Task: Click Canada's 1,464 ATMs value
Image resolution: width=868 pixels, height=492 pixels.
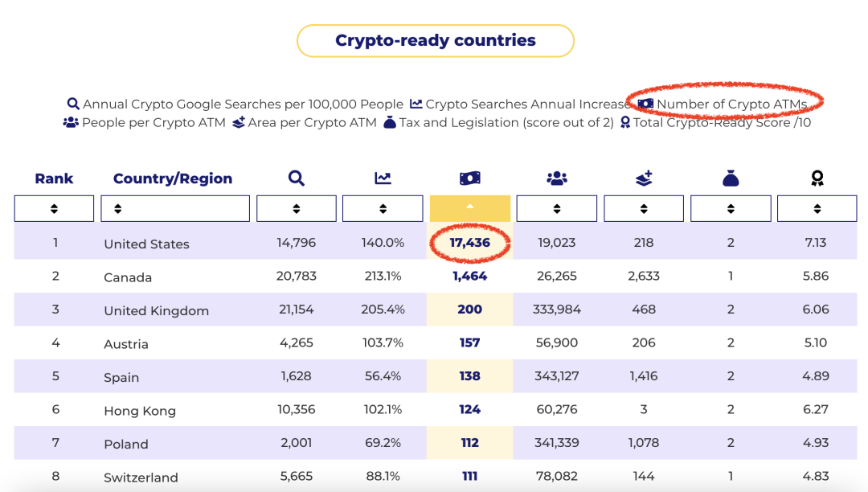Action: point(470,276)
